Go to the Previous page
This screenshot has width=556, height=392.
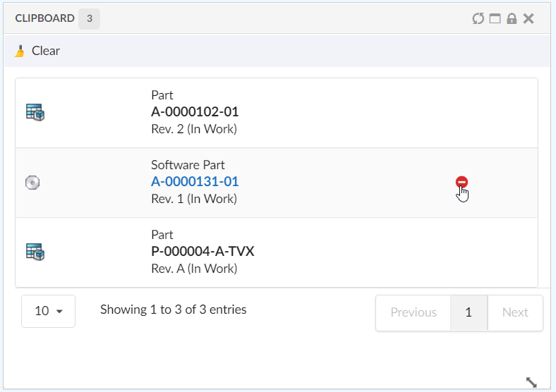point(413,312)
